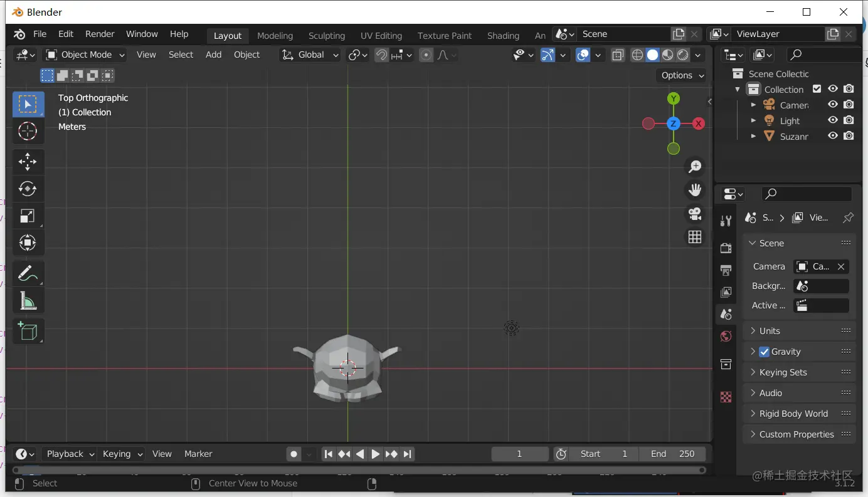Expand the Custom Properties panel
This screenshot has height=497, width=868.
click(799, 434)
